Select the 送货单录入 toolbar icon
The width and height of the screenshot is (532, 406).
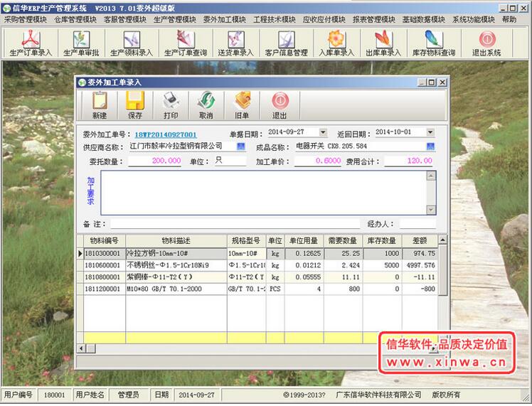click(x=235, y=43)
